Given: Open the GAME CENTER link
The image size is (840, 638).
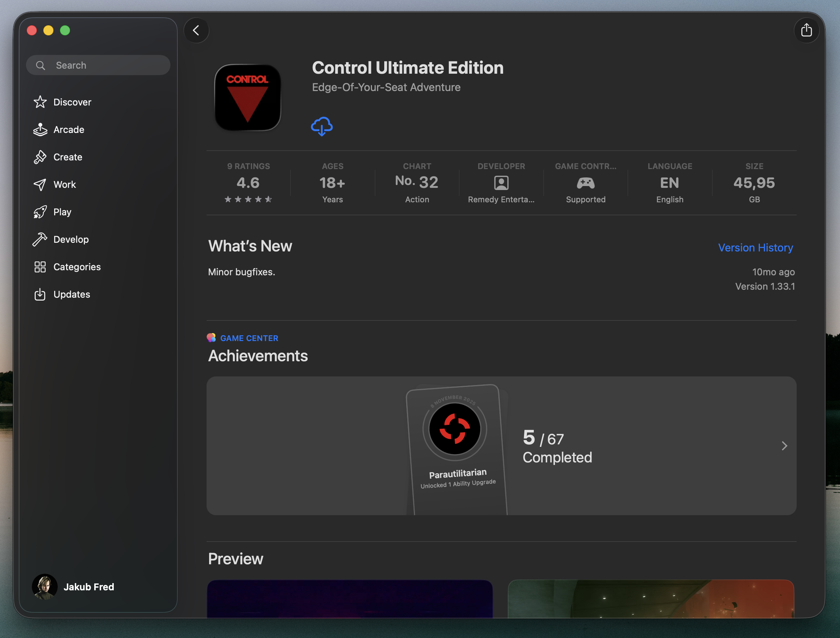Looking at the screenshot, I should click(249, 338).
